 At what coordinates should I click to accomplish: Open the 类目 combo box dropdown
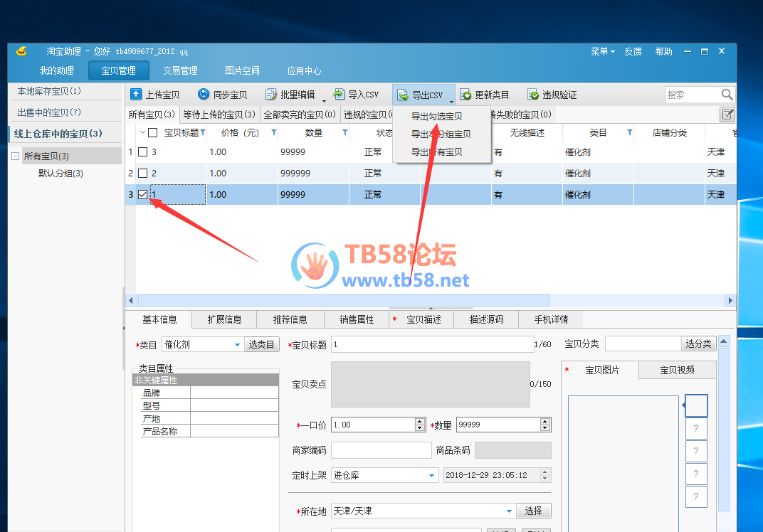pos(237,345)
